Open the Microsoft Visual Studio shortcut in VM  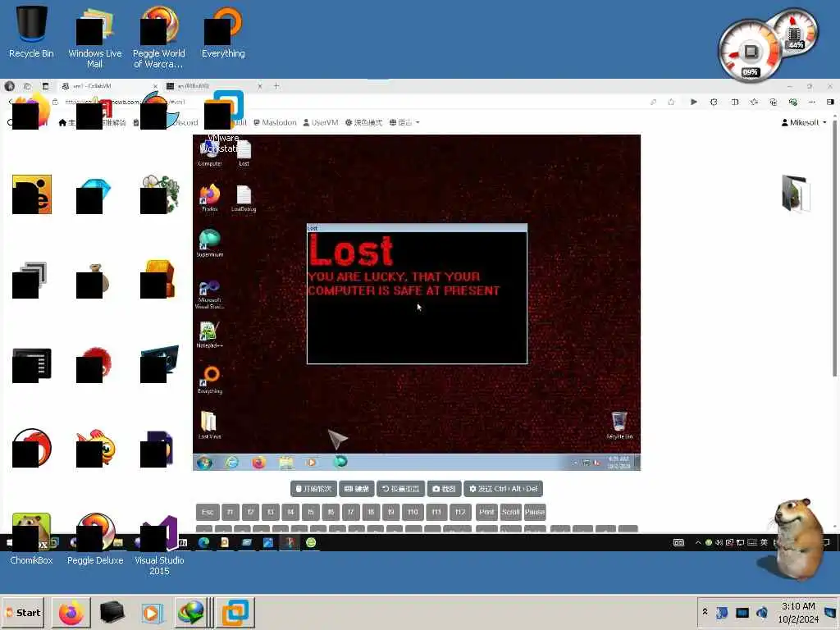pyautogui.click(x=209, y=294)
